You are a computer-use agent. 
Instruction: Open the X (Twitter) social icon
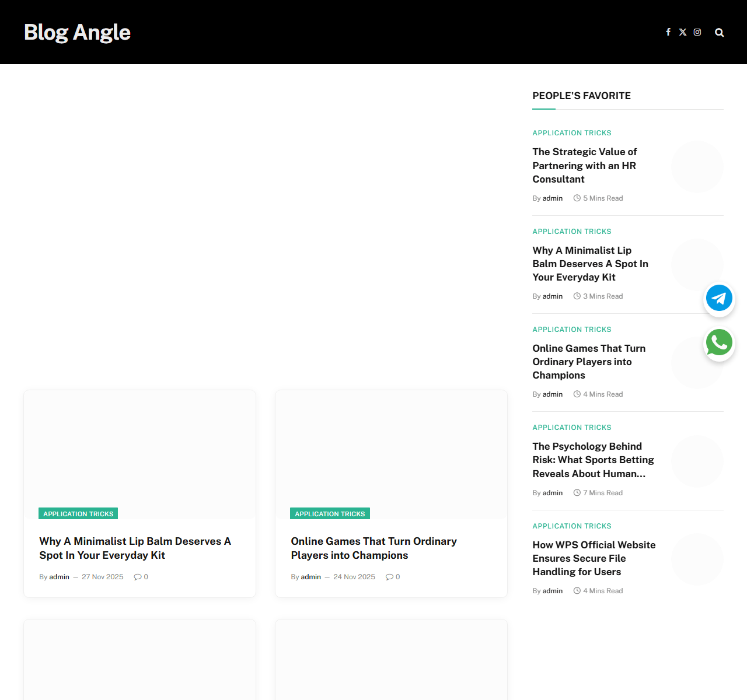click(x=683, y=32)
